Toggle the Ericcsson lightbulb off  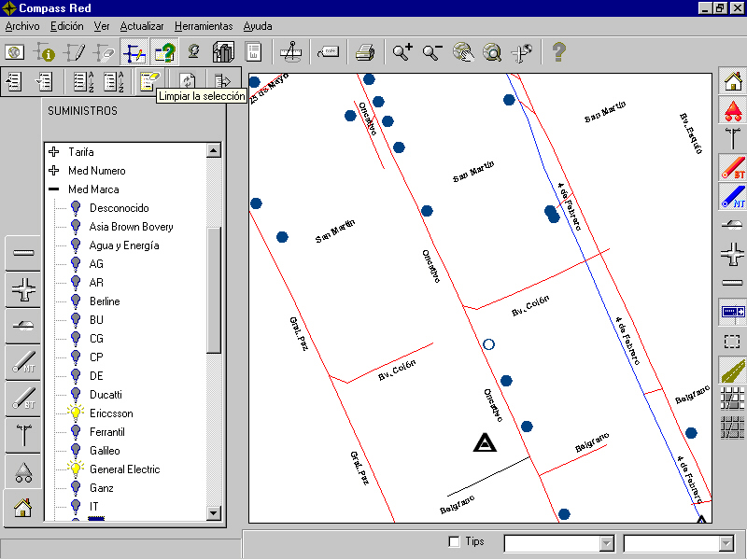click(x=76, y=413)
